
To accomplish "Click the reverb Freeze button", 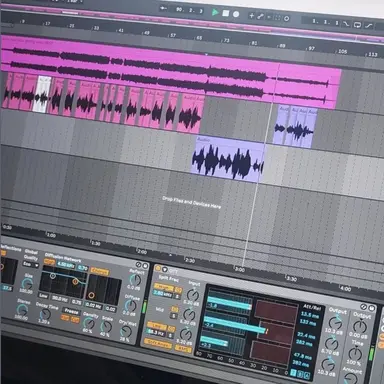I will 71,311.
